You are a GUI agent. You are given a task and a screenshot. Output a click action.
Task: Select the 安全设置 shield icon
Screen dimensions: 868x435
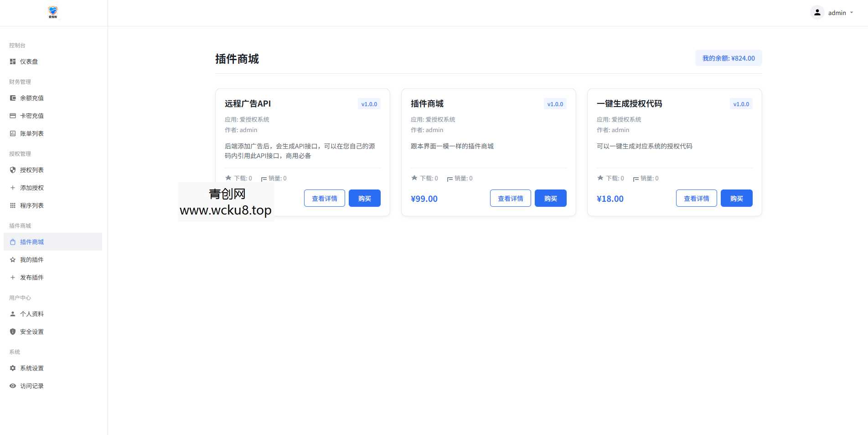click(12, 332)
